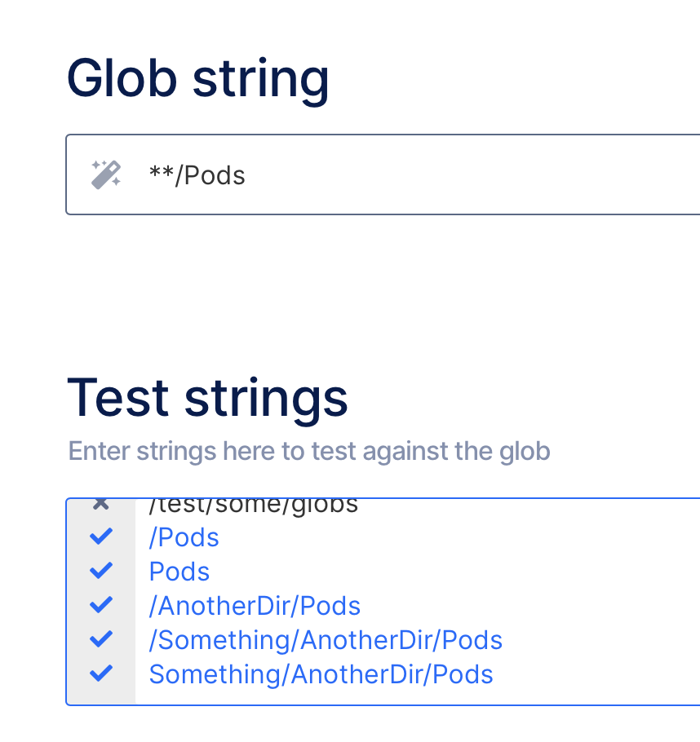
Task: Click the Glob string heading
Action: tap(198, 78)
